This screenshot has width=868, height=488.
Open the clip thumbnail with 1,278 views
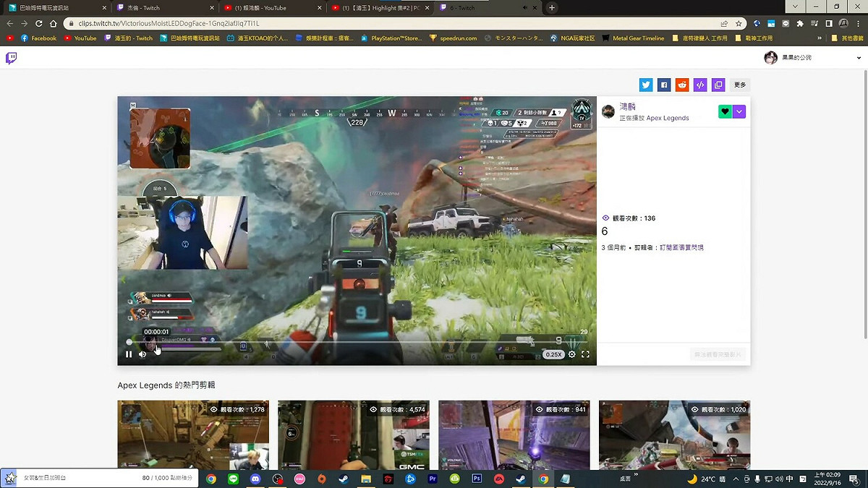tap(193, 435)
